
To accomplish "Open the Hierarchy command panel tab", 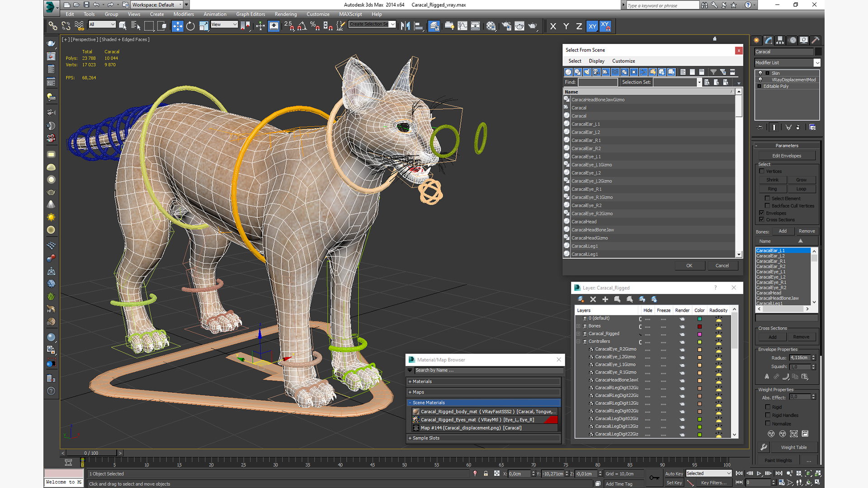I will [780, 40].
